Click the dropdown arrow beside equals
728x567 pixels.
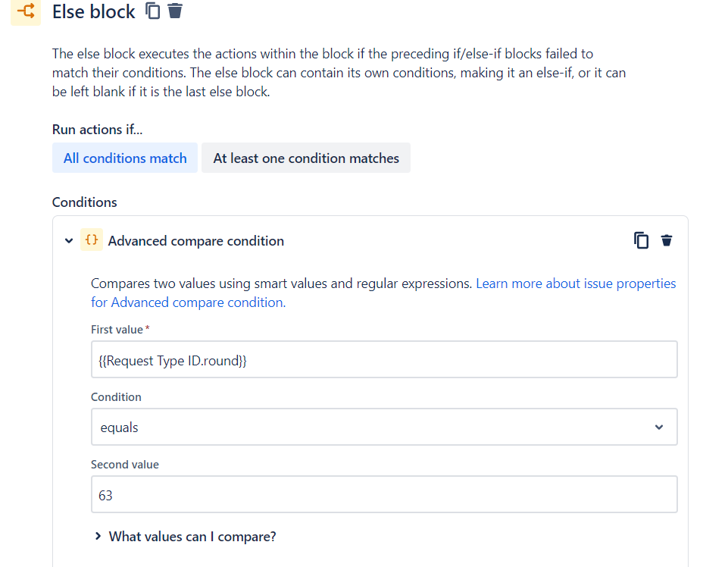(x=659, y=427)
